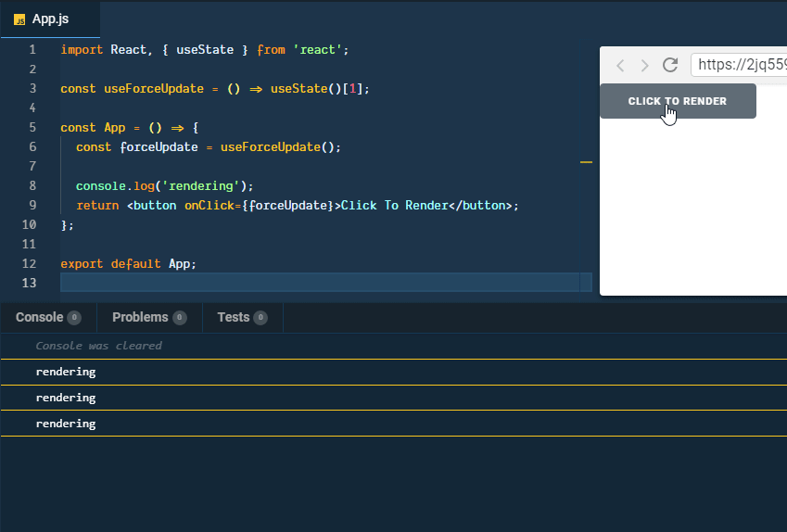Click the last 'rendering' console entry
Screen dimensions: 787x532
coord(66,424)
